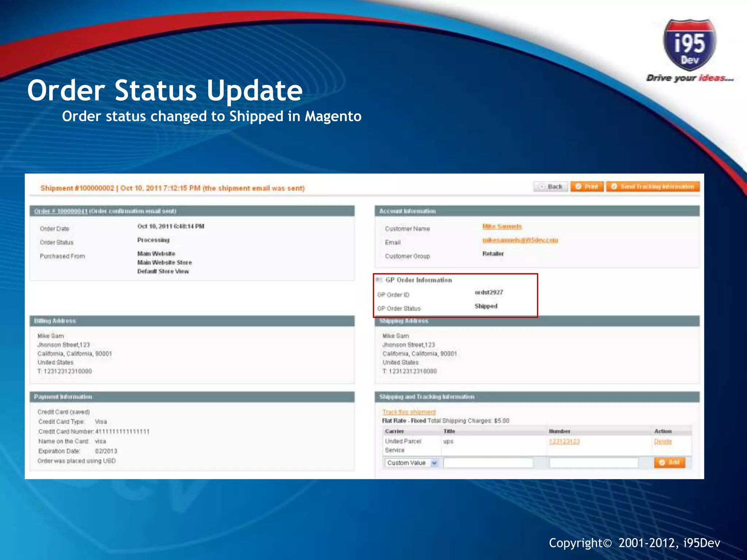Delete the UPS tracking entry
Viewport: 747px width, 560px height.
[663, 442]
